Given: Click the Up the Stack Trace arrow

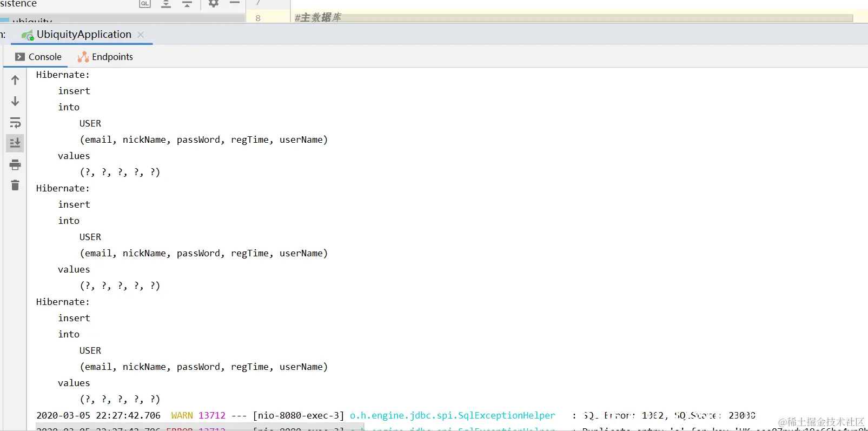Looking at the screenshot, I should click(x=15, y=80).
